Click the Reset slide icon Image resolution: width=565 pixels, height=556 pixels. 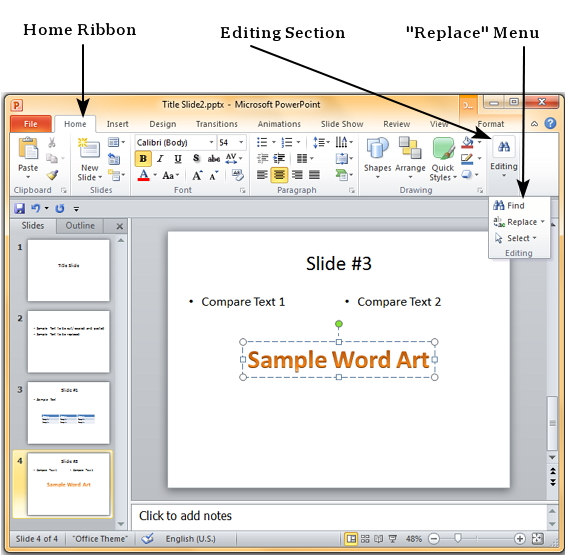pos(114,159)
